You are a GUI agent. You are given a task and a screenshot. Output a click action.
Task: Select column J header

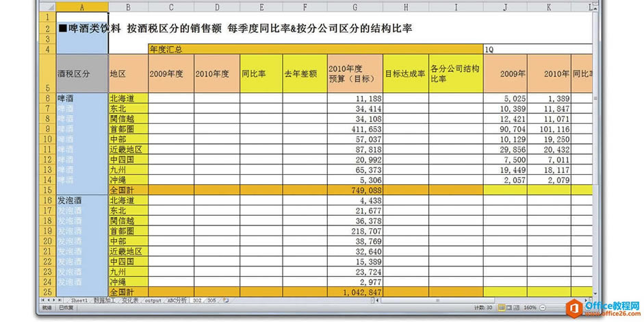(506, 7)
